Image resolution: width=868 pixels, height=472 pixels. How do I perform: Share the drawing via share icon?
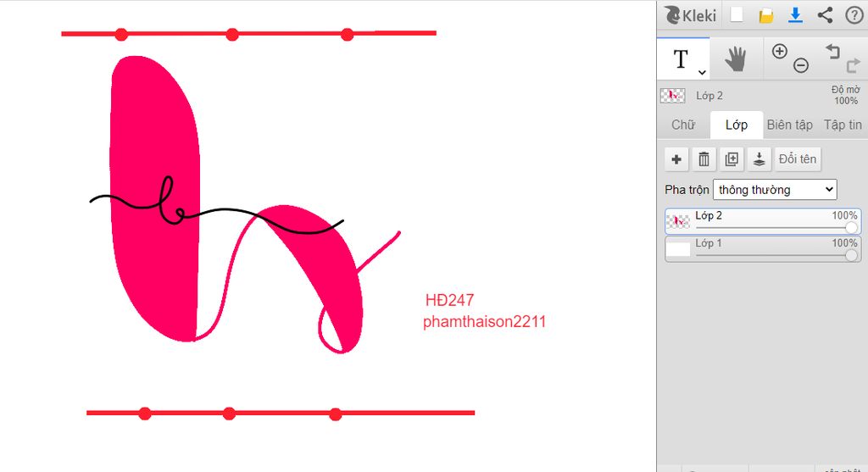[x=825, y=15]
